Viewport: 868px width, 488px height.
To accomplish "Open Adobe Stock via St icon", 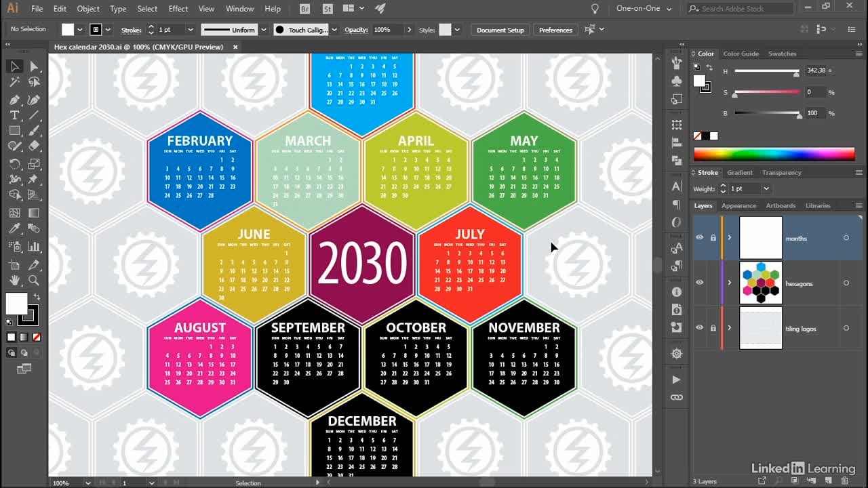I will (328, 9).
